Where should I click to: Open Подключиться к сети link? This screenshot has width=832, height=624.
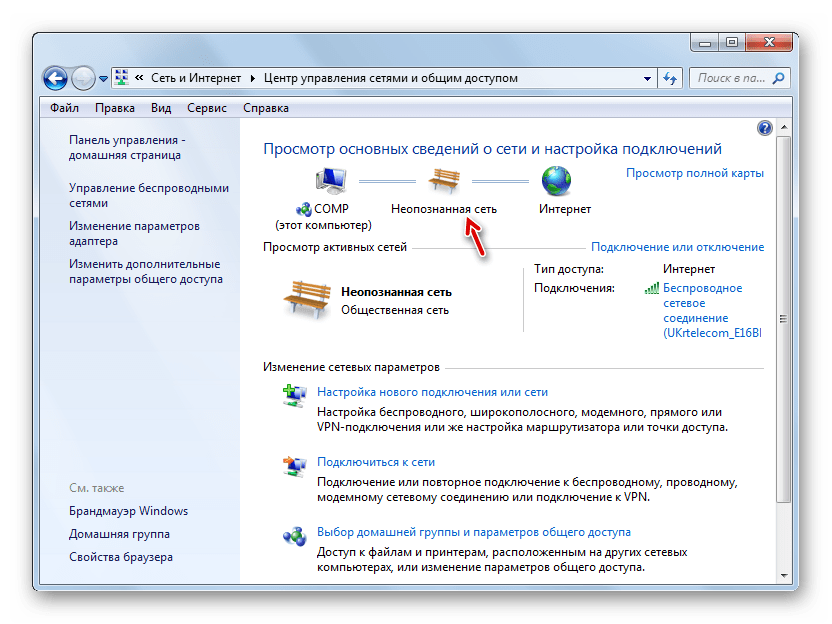[376, 462]
